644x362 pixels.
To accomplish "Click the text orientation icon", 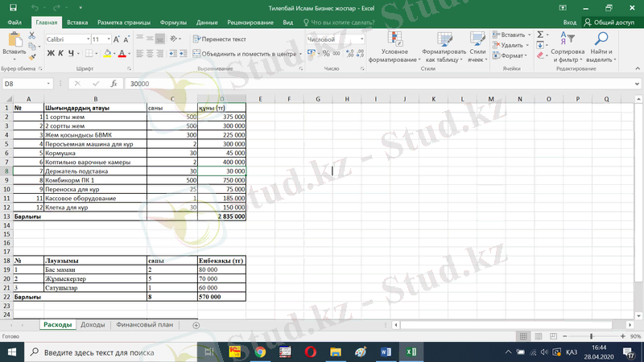I will tap(174, 39).
